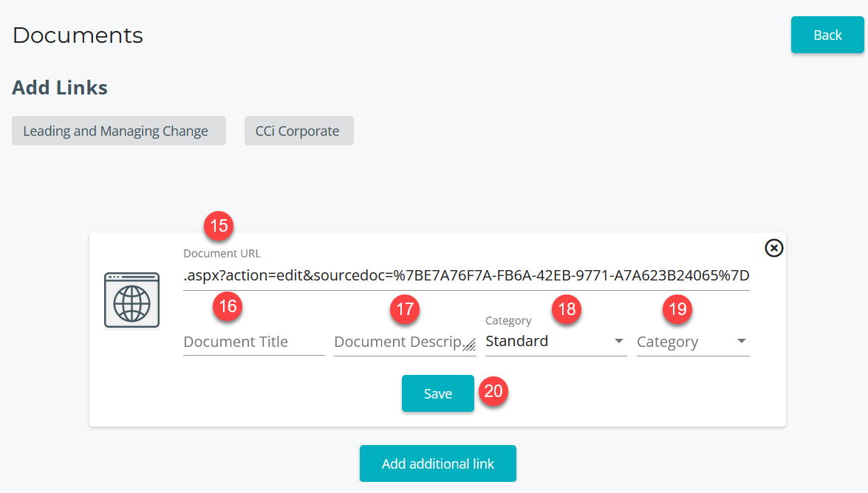
Task: Click the arrow on the empty Category dropdown
Action: (741, 342)
